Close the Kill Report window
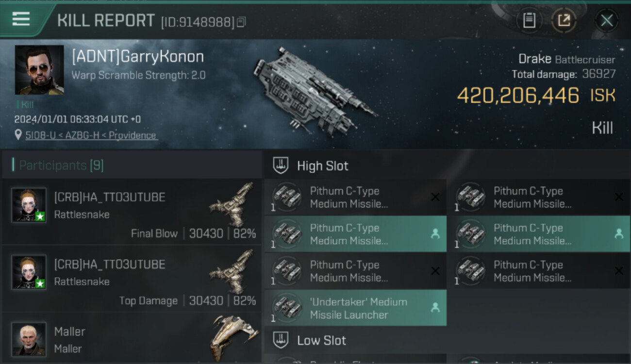Viewport: 631px width, 364px height. 607,20
